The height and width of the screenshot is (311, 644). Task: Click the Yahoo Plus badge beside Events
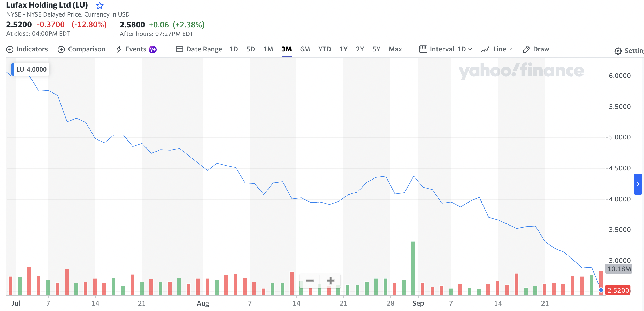pyautogui.click(x=153, y=49)
